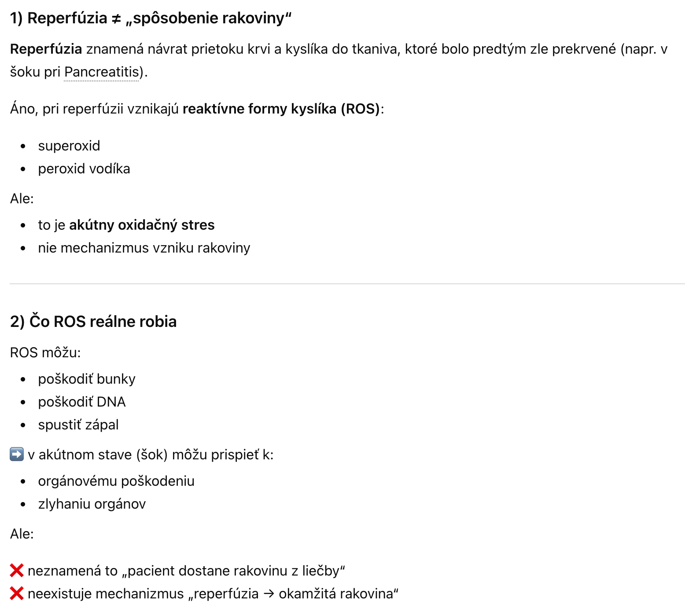Click the bold word 'Reperfúzia' in first paragraph
The width and height of the screenshot is (685, 616).
[46, 49]
